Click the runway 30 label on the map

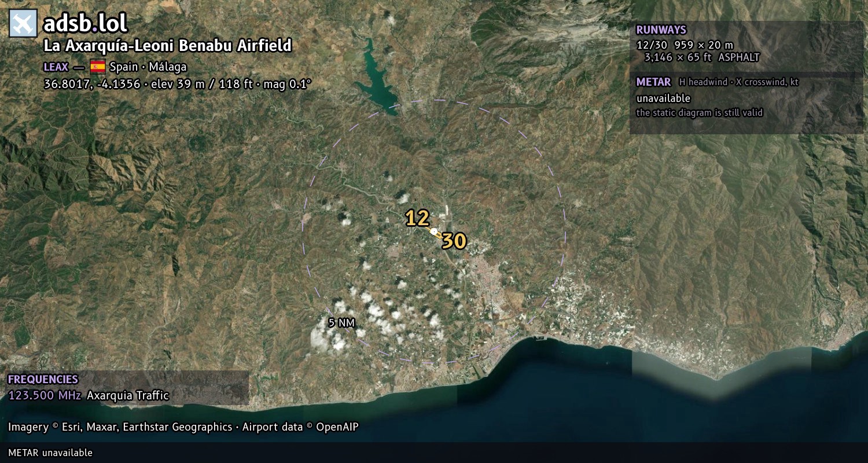(454, 241)
